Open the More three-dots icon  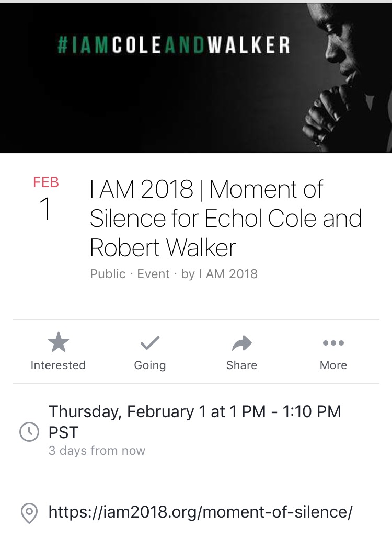(333, 343)
